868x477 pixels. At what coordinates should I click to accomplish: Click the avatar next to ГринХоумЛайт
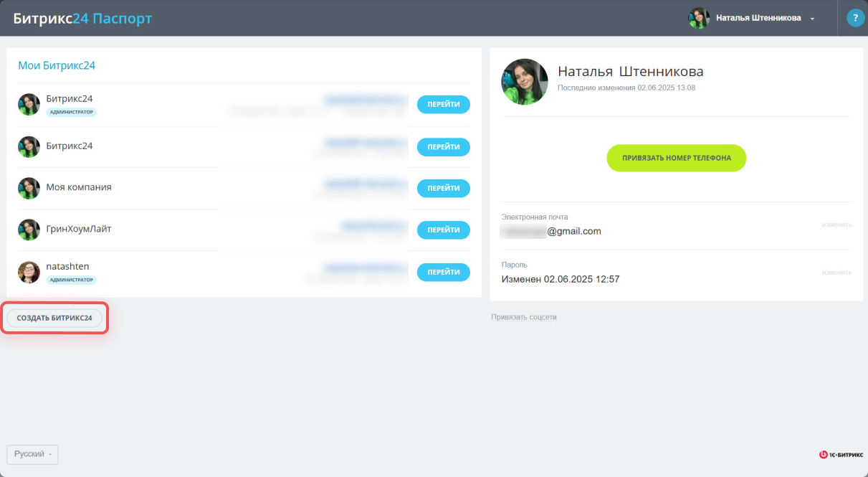click(x=29, y=230)
